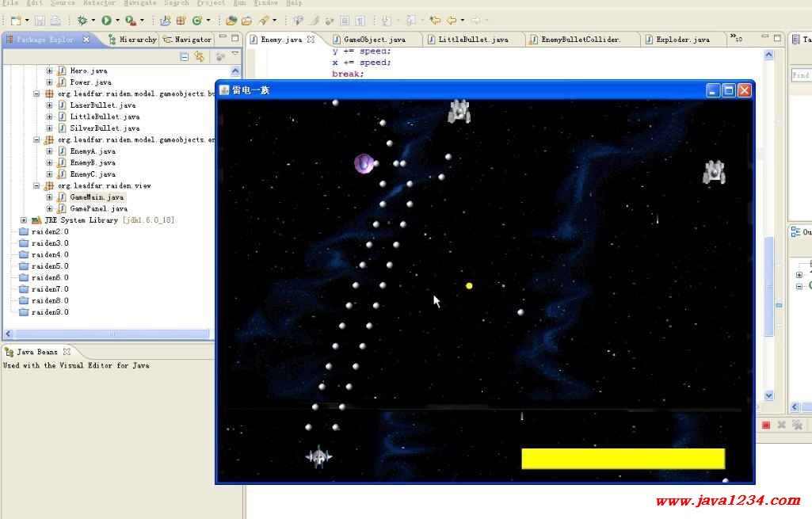The width and height of the screenshot is (812, 519).
Task: Select the raiden9.0 project folder
Action: (x=44, y=312)
